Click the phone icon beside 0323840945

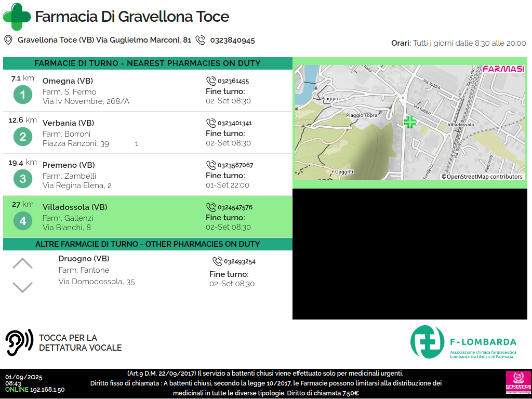(x=200, y=40)
